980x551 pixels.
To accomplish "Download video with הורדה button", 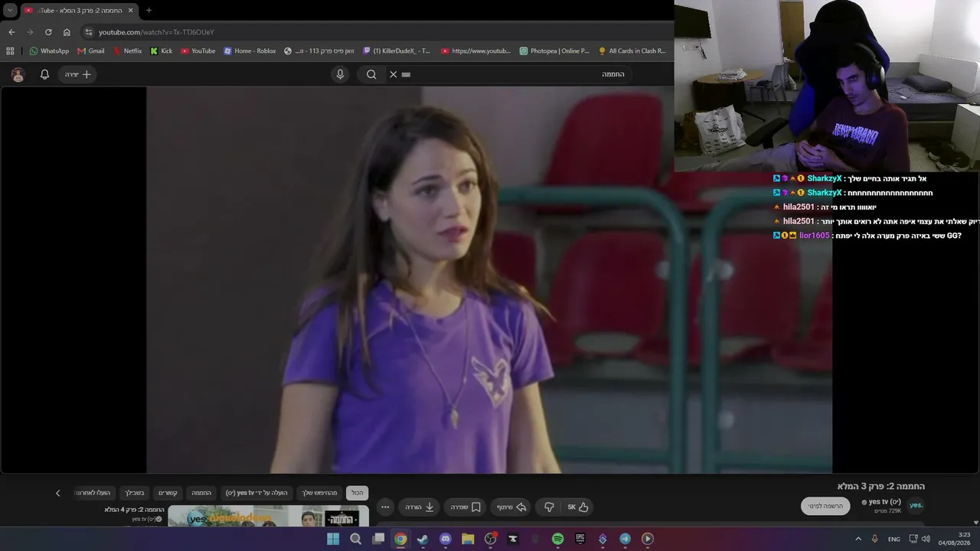I will [x=419, y=507].
